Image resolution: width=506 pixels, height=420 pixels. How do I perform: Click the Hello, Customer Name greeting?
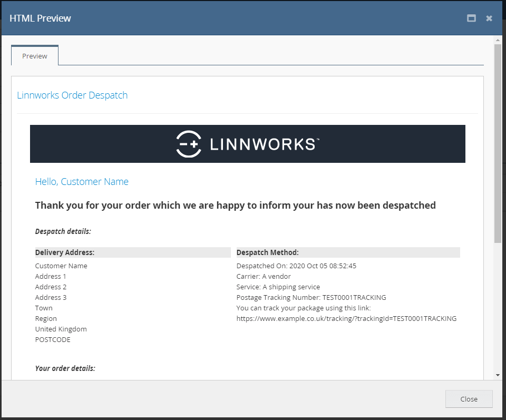click(82, 182)
